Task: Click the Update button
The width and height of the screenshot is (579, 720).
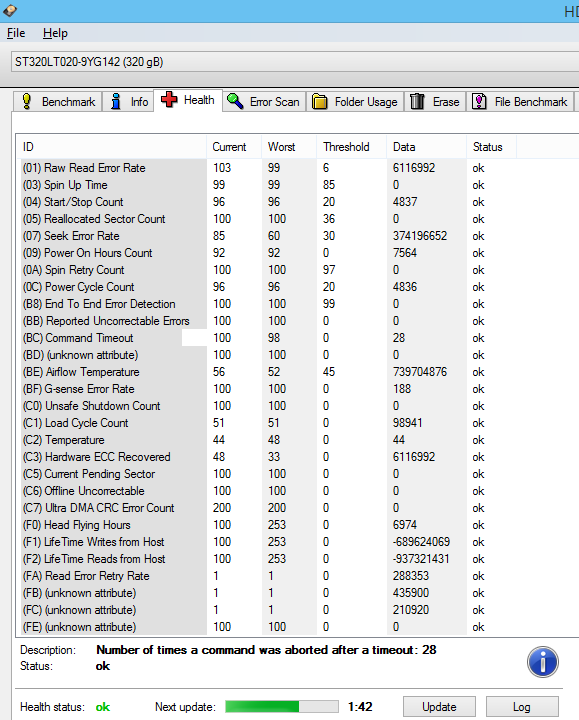Action: (x=439, y=707)
